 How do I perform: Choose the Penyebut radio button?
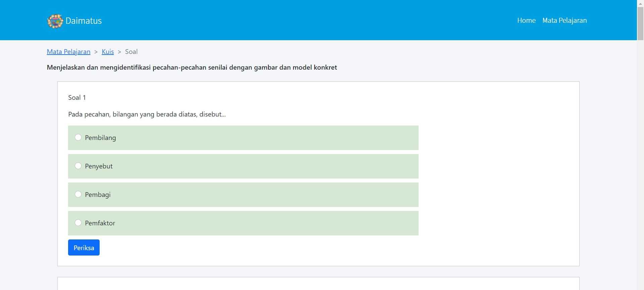click(78, 166)
